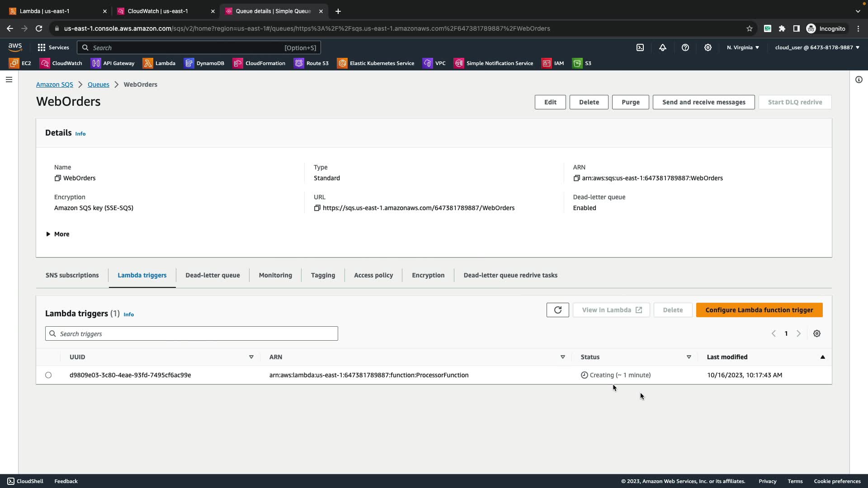Image resolution: width=868 pixels, height=488 pixels.
Task: Open the help question mark icon
Action: tap(685, 47)
